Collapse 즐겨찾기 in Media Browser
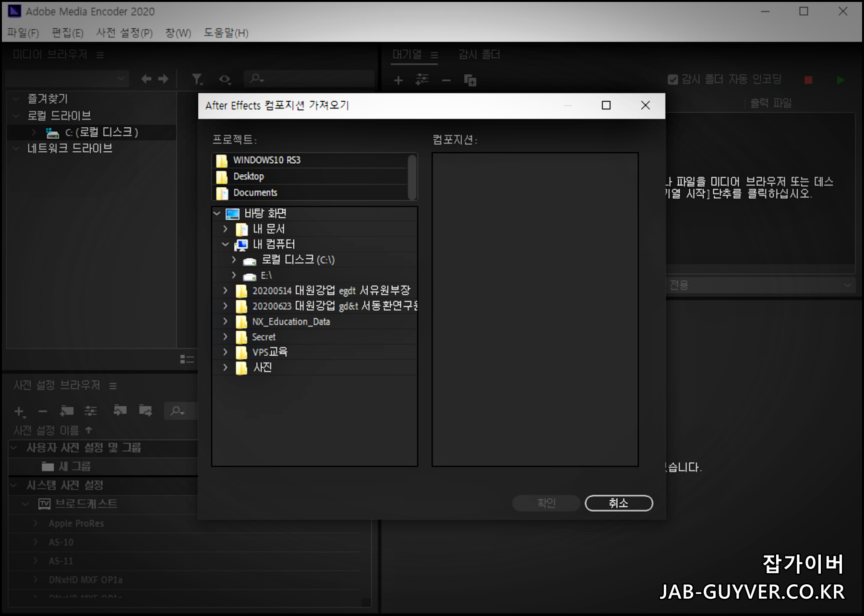This screenshot has height=616, width=864. pyautogui.click(x=16, y=99)
